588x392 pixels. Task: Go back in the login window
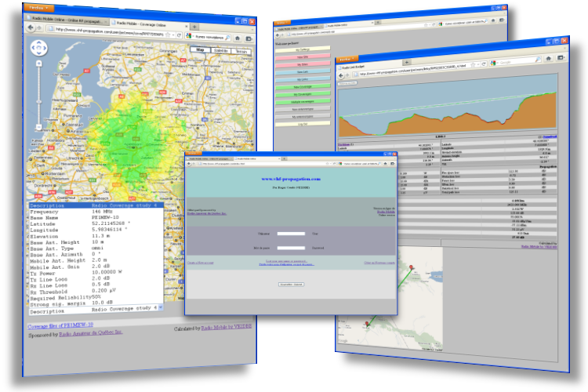click(190, 164)
